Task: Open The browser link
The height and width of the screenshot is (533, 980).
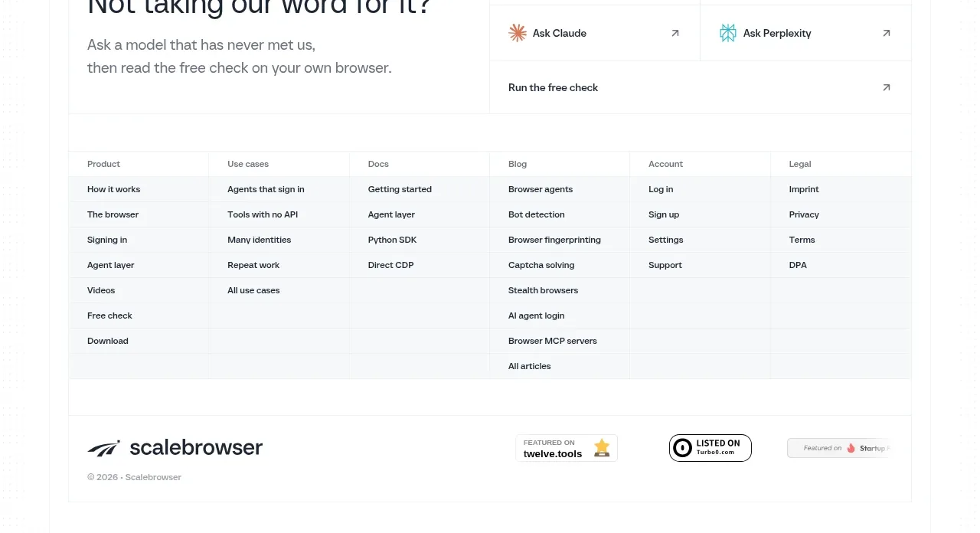Action: tap(113, 214)
